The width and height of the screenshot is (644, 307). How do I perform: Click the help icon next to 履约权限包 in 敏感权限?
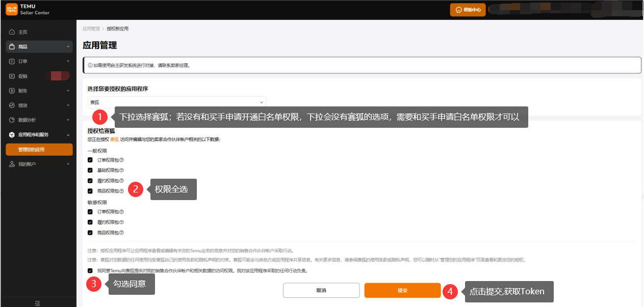tap(121, 222)
